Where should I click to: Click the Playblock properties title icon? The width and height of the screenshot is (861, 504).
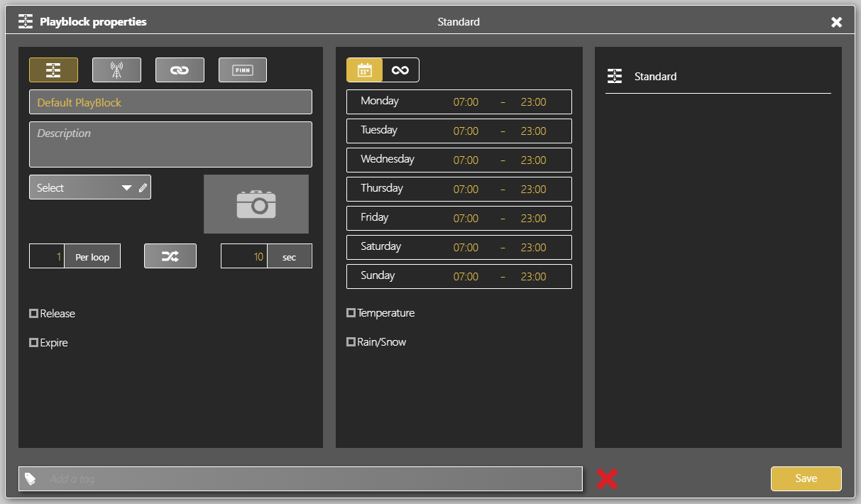coord(26,21)
